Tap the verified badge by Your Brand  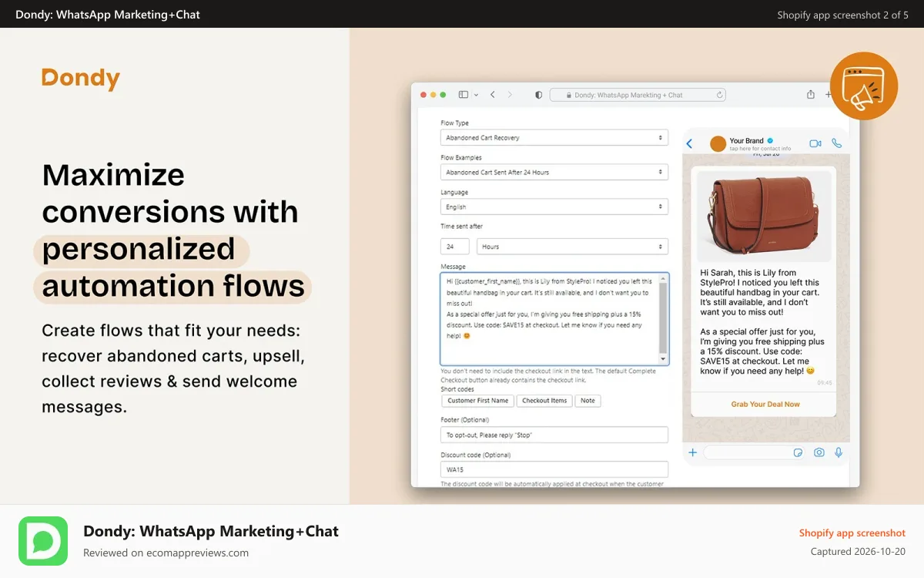coord(770,141)
